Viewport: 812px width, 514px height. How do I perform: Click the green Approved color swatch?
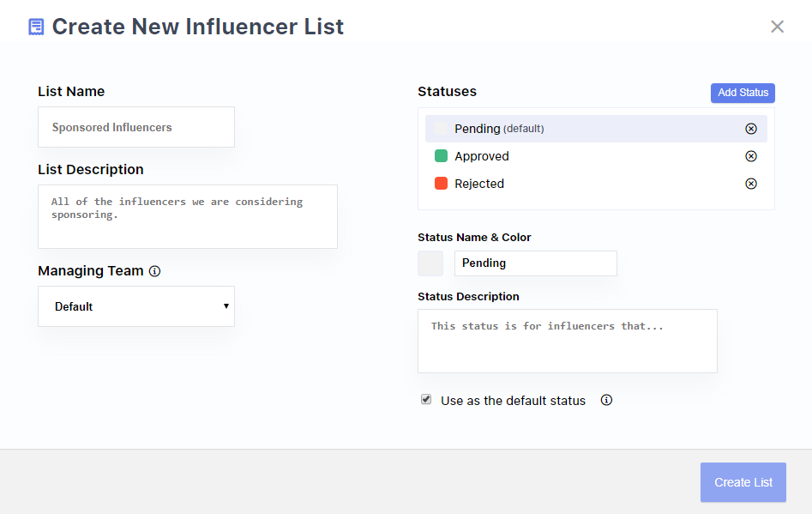point(441,156)
